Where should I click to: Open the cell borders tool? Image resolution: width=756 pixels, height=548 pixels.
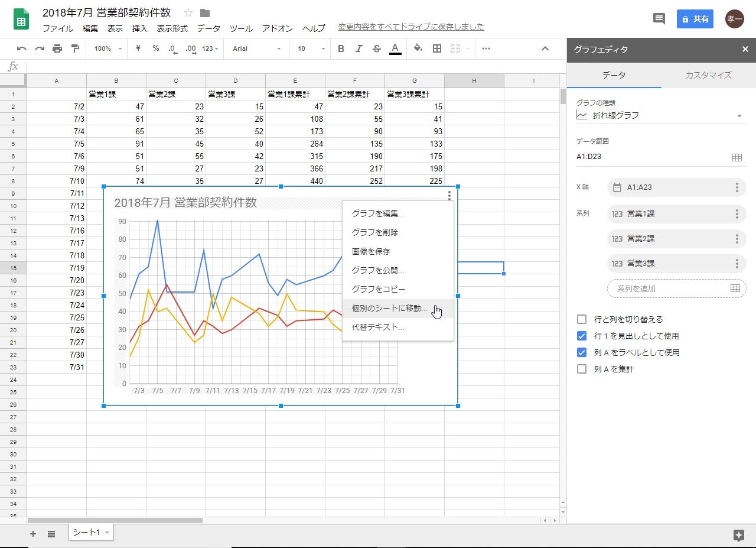click(x=437, y=48)
